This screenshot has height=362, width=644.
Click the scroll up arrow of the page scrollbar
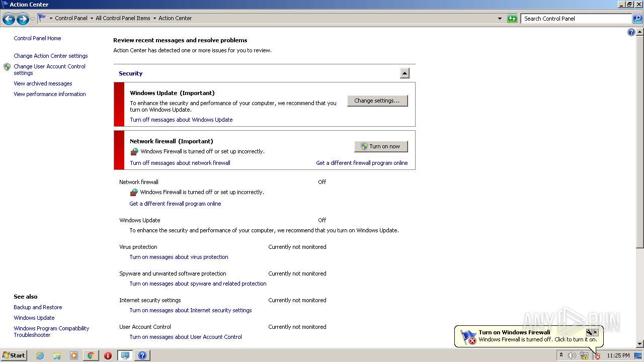(640, 31)
